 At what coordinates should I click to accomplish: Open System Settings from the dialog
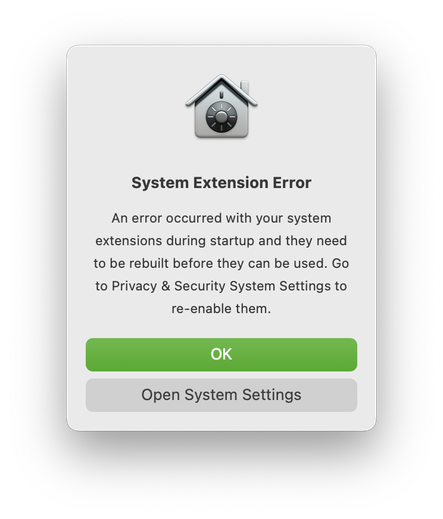pyautogui.click(x=221, y=395)
